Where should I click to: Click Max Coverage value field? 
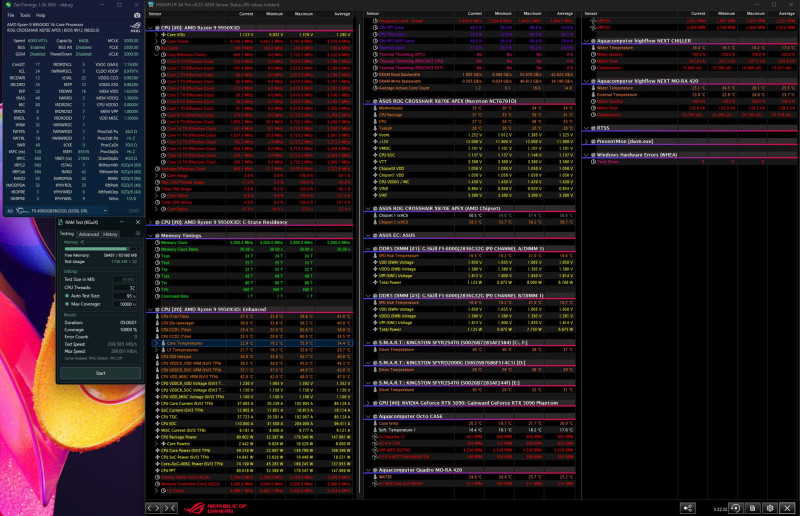[126, 304]
